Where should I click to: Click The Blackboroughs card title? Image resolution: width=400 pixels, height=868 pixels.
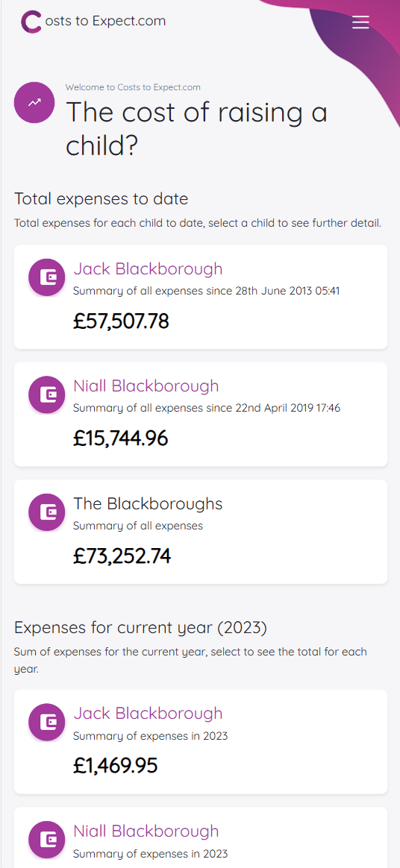coord(148,503)
